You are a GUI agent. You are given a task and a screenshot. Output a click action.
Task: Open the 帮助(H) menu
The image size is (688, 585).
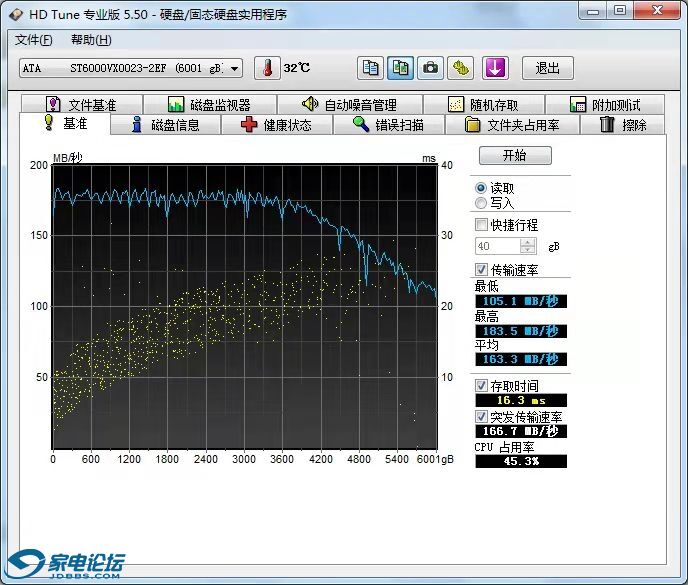click(91, 40)
